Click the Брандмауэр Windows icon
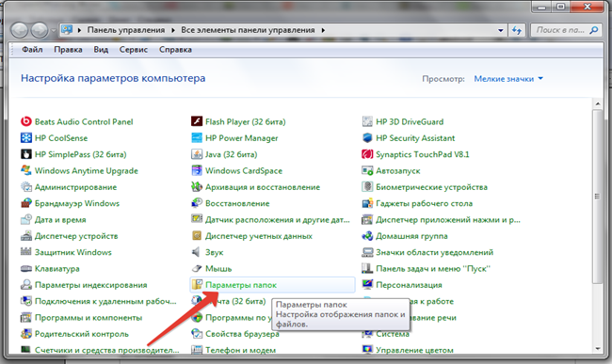The height and width of the screenshot is (364, 612). (x=25, y=203)
